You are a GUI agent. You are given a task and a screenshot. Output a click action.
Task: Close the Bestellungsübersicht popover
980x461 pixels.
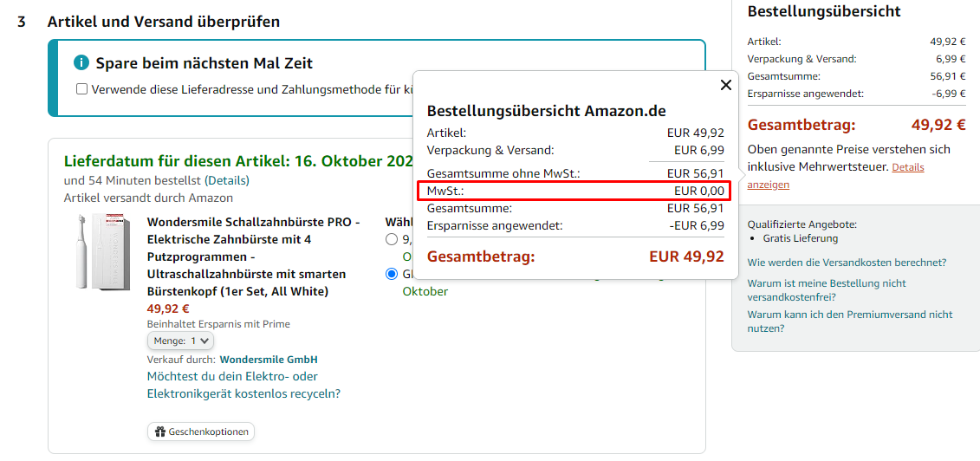[726, 85]
